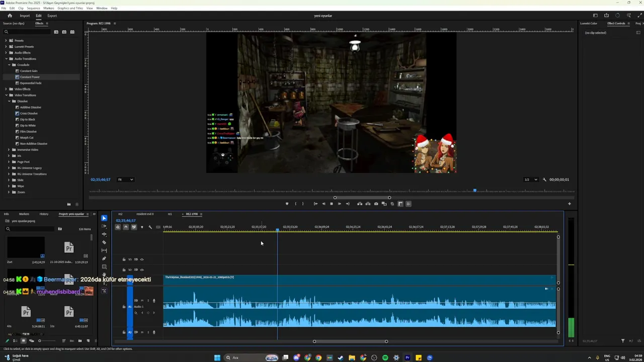Image resolution: width=644 pixels, height=362 pixels.
Task: Select the Slip tool
Action: [x=104, y=250]
